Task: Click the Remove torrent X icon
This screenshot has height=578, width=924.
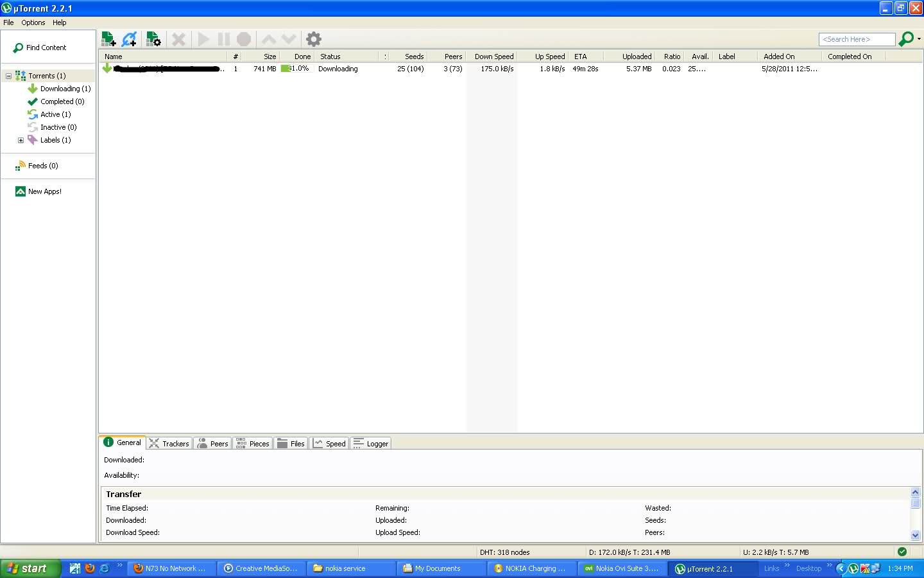Action: (x=179, y=39)
